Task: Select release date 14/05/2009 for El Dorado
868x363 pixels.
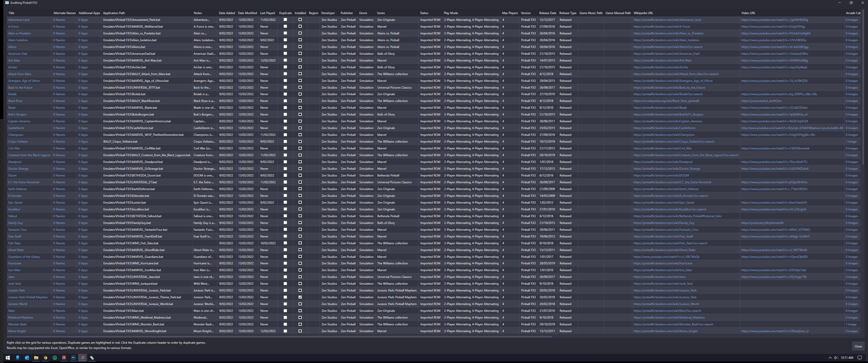Action: tap(547, 196)
